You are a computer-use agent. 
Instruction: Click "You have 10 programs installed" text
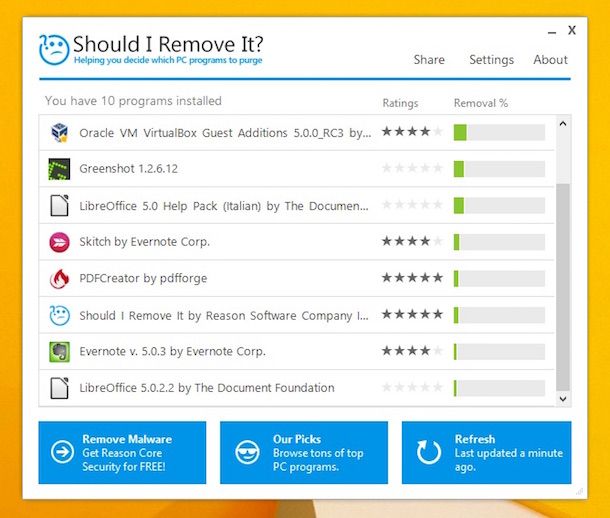click(133, 101)
